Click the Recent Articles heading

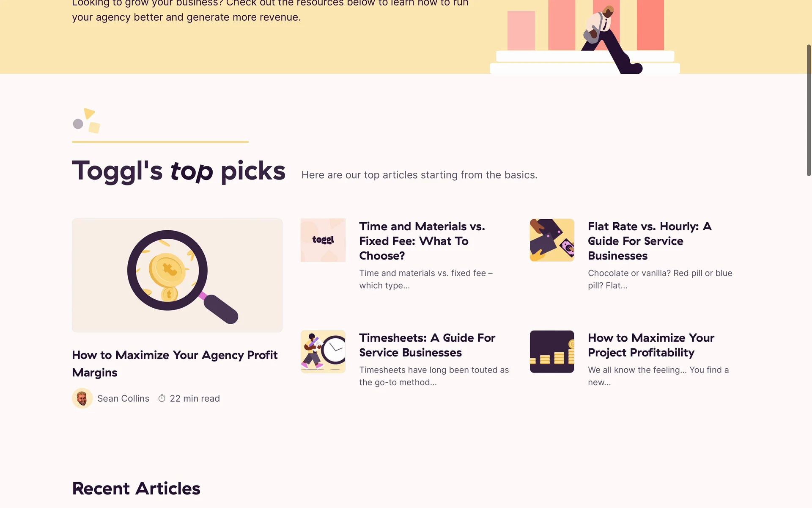point(136,489)
